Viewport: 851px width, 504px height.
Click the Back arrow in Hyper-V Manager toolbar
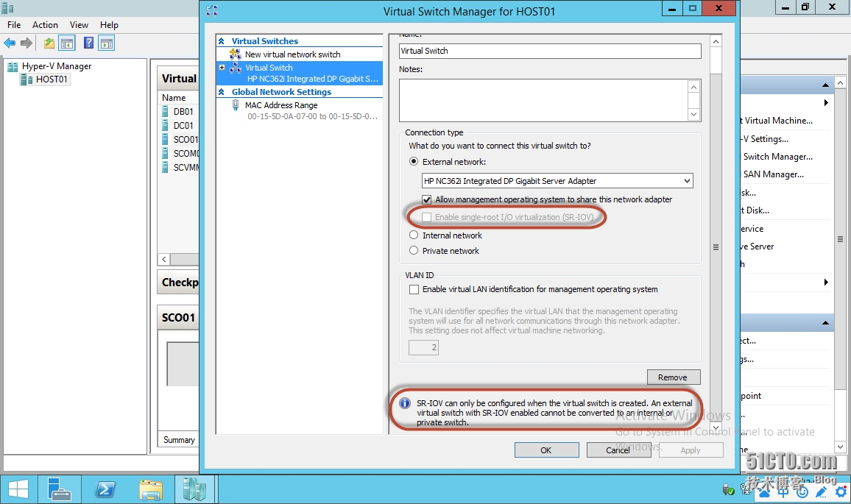[10, 43]
